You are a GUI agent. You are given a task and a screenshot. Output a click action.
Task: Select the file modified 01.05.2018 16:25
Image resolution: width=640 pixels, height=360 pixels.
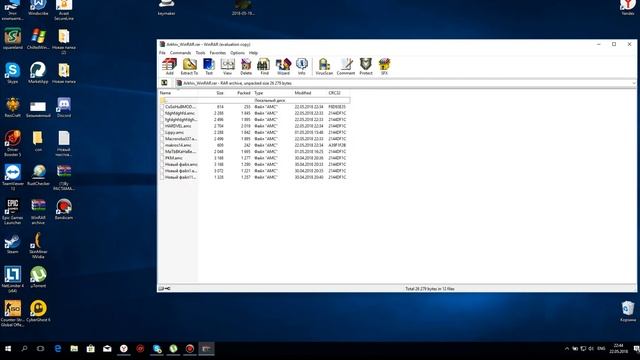pyautogui.click(x=254, y=151)
